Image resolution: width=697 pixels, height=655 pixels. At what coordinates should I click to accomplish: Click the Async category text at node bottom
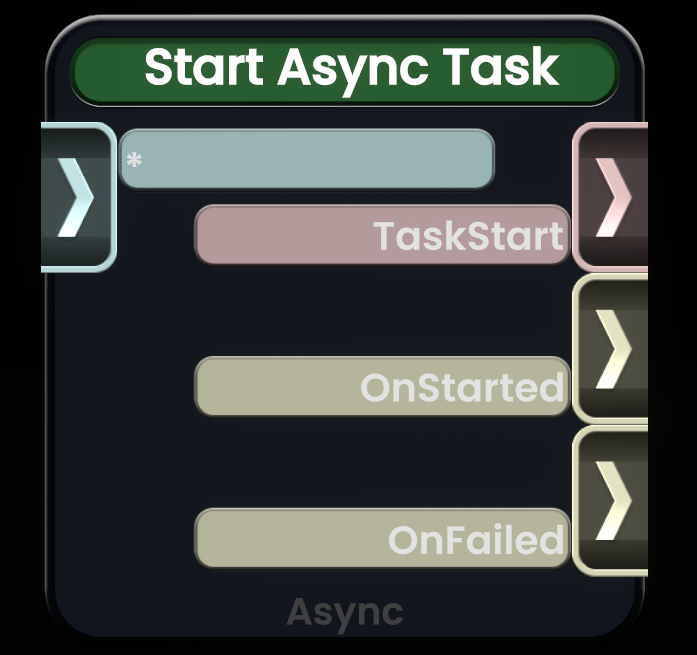click(344, 612)
